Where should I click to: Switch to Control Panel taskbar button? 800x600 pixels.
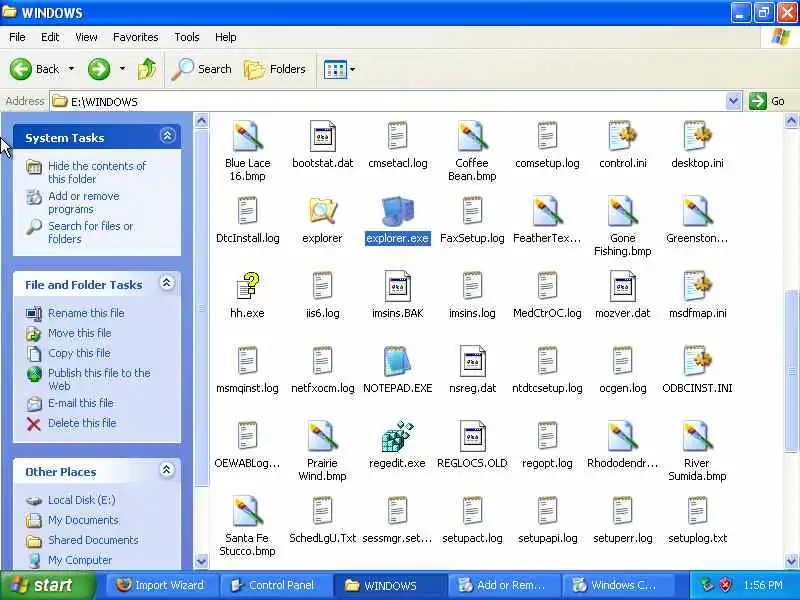point(276,585)
